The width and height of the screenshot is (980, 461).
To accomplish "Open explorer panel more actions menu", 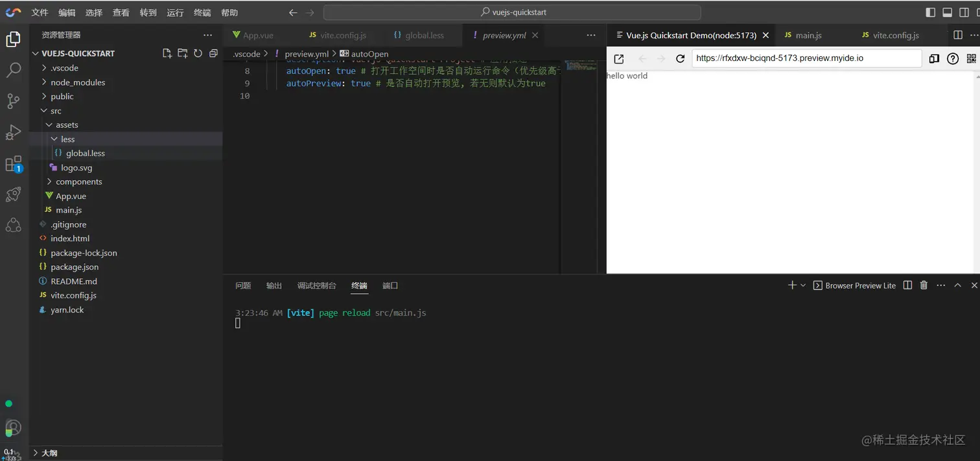I will click(207, 35).
